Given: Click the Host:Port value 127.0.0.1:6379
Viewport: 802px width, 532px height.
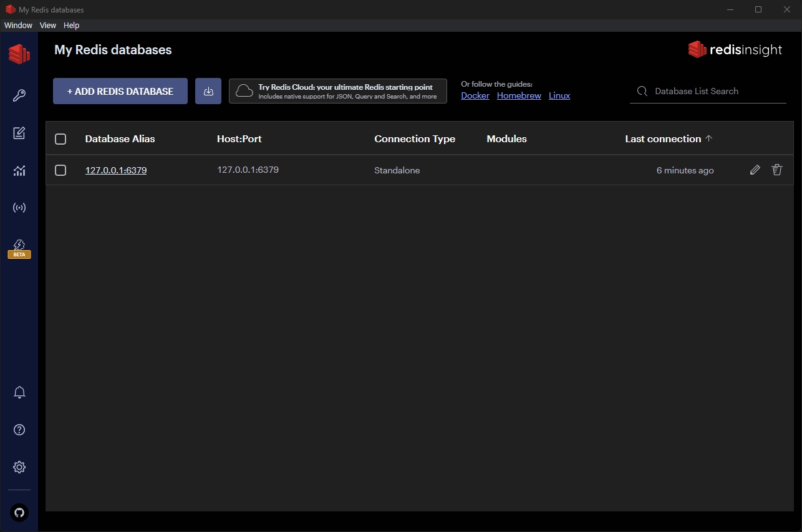Looking at the screenshot, I should click(x=248, y=170).
